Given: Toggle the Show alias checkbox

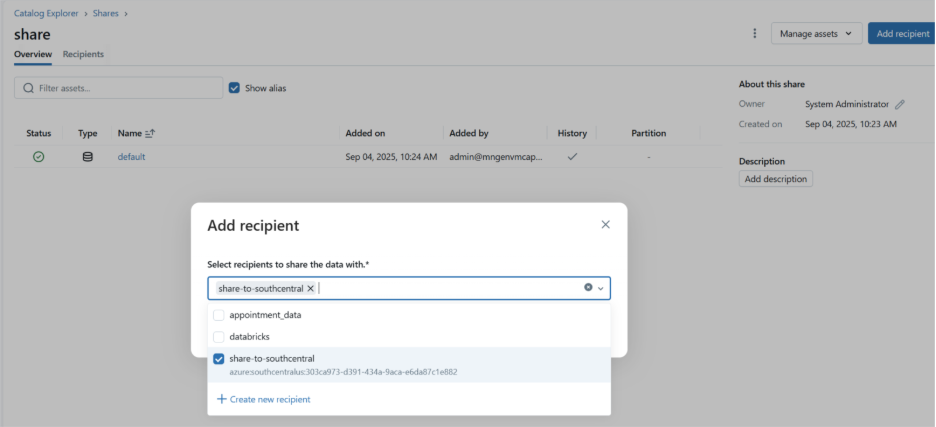Looking at the screenshot, I should click(234, 88).
